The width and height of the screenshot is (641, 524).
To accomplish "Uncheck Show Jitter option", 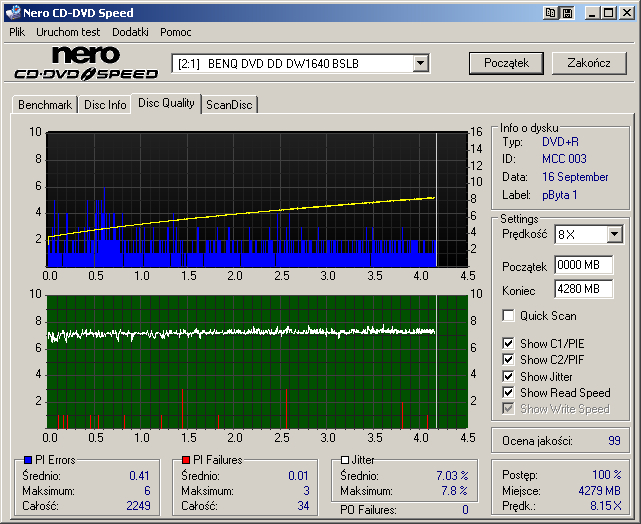I will click(x=508, y=376).
